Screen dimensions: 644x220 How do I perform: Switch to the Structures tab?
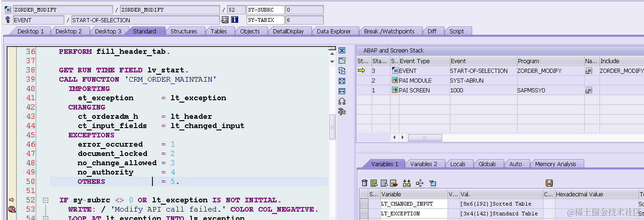[184, 31]
